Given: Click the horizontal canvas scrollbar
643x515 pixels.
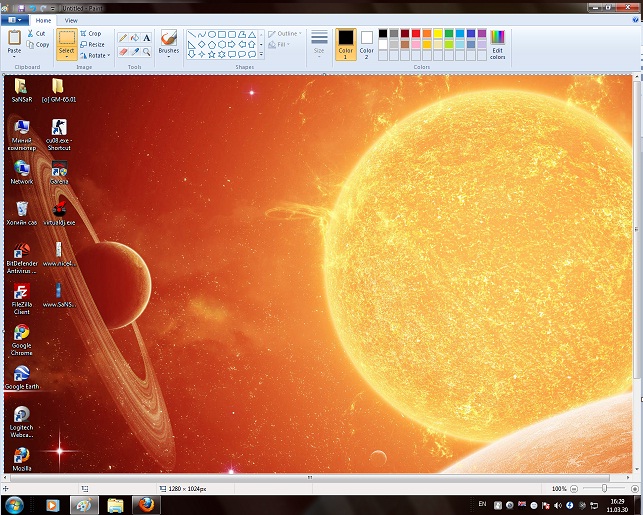Looking at the screenshot, I should click(x=310, y=478).
